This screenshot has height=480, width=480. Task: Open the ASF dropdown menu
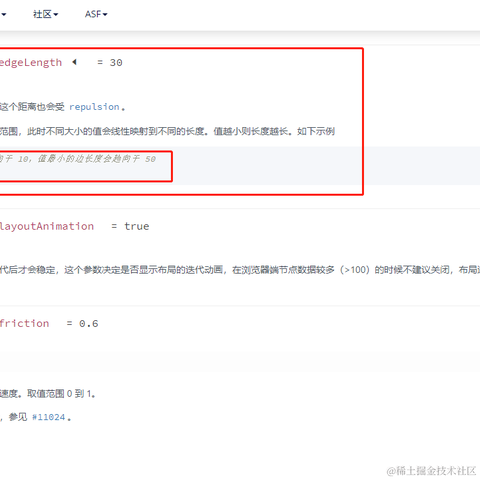coord(96,14)
